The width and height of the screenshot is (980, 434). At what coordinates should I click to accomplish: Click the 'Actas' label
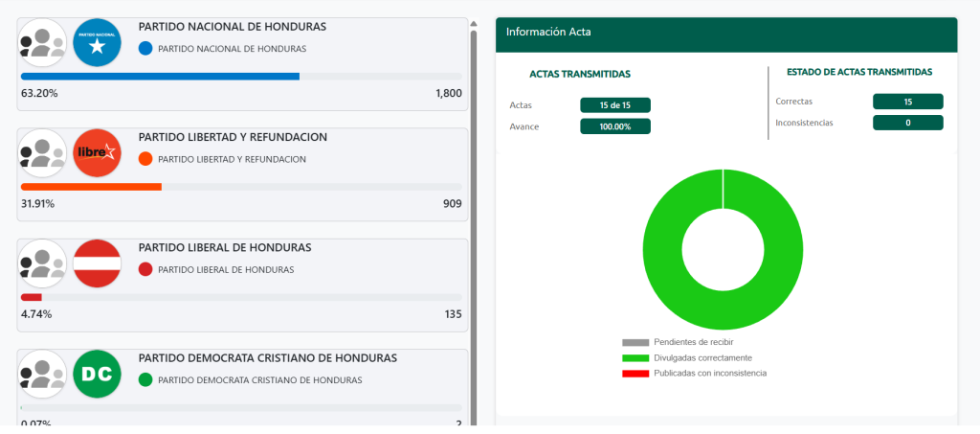(x=521, y=105)
